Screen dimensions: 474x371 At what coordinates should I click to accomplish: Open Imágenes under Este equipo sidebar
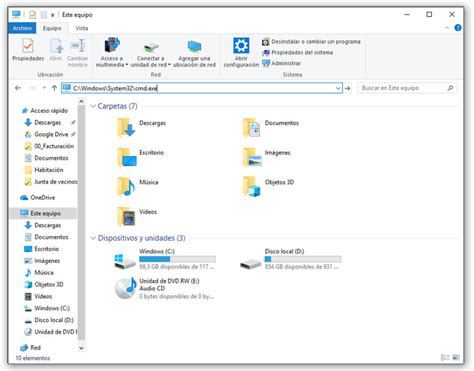click(x=42, y=261)
